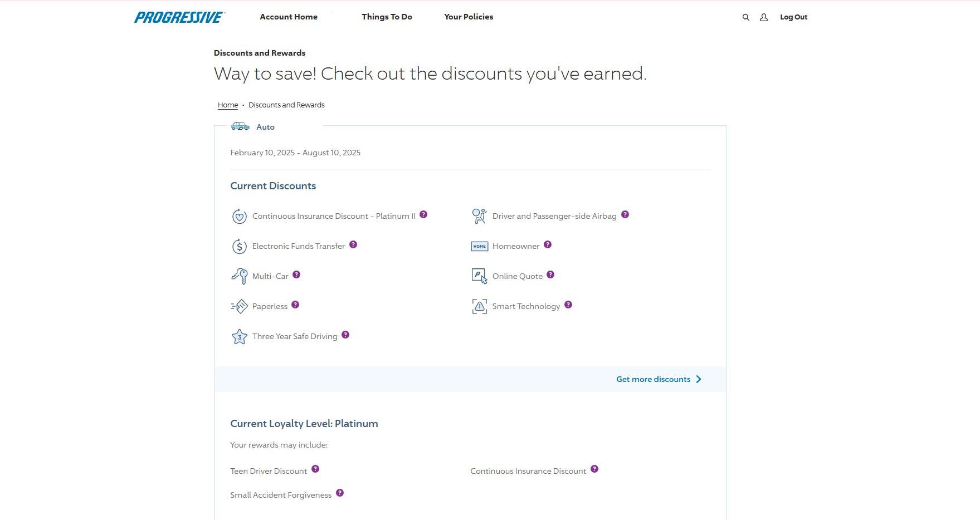Open Smart Technology help icon

tap(568, 305)
